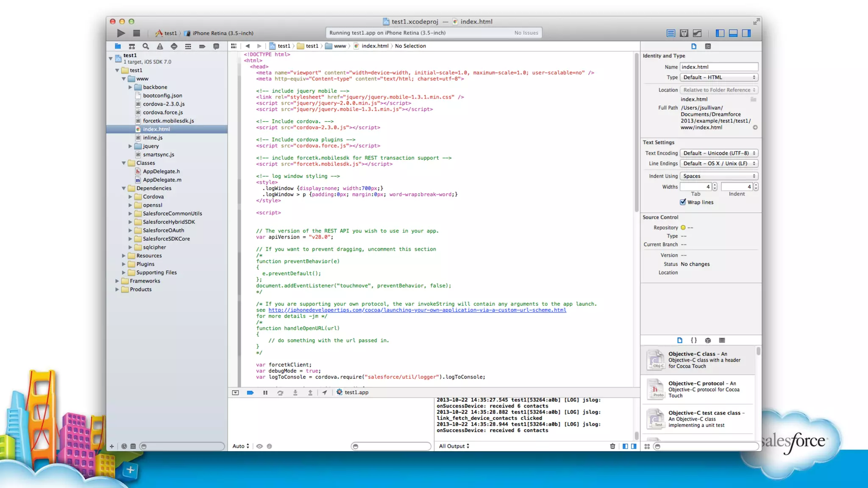Image resolution: width=868 pixels, height=488 pixels.
Task: Show the File Template library tab
Action: click(x=680, y=340)
